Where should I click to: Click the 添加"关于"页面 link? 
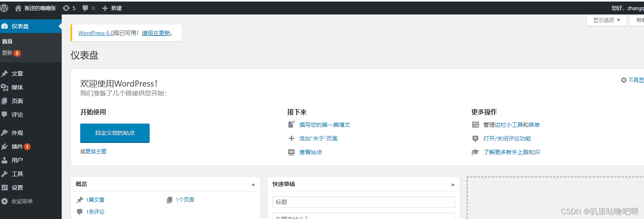pos(318,138)
